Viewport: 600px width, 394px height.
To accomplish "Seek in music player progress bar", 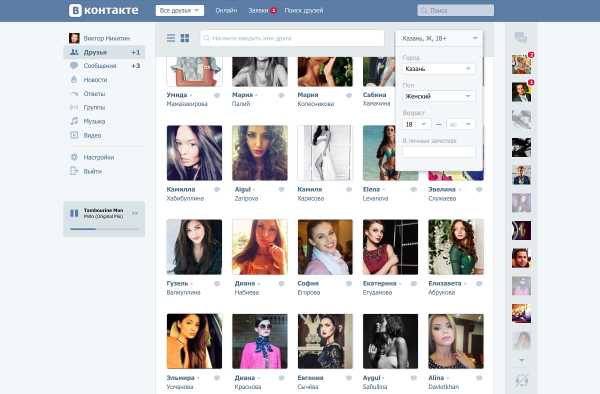I will click(104, 229).
